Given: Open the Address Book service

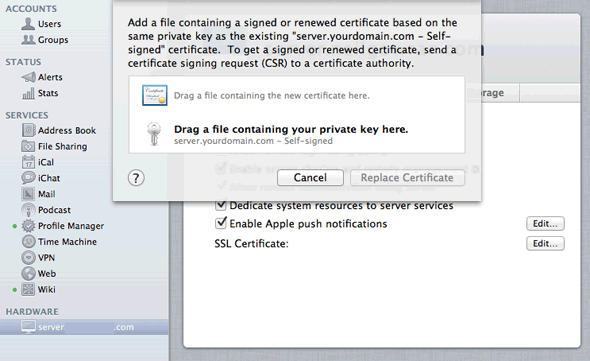Looking at the screenshot, I should pos(59,130).
